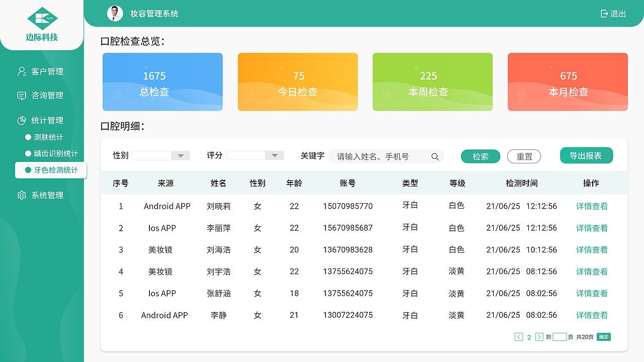Select the 牙色检测统计 sub-item
The width and height of the screenshot is (644, 362).
click(54, 170)
